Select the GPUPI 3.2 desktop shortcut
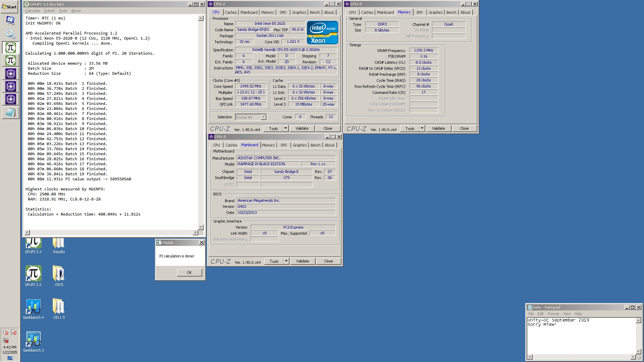The height and width of the screenshot is (362, 644). (x=33, y=276)
